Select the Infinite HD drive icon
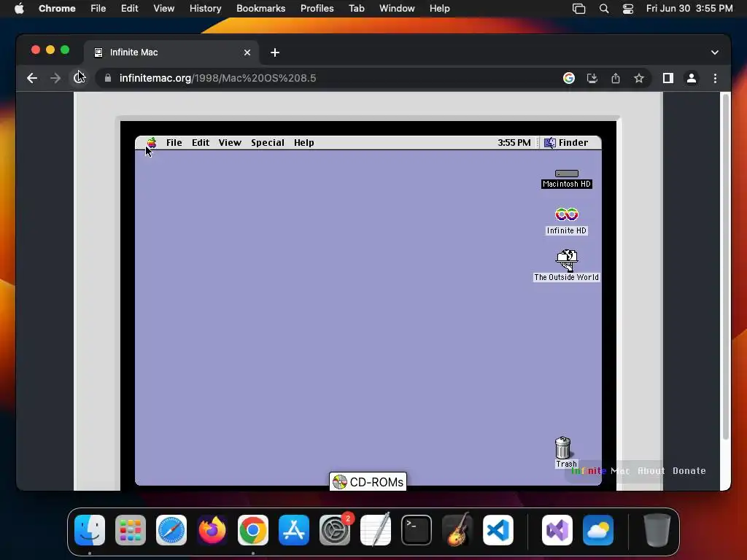Image resolution: width=747 pixels, height=560 pixels. tap(566, 221)
